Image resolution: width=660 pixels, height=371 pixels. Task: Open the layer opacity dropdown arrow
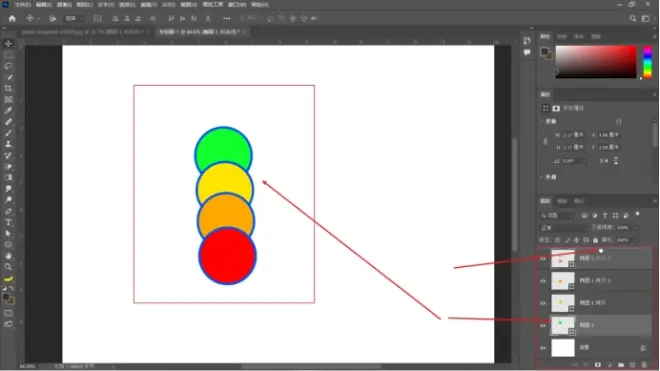click(636, 228)
